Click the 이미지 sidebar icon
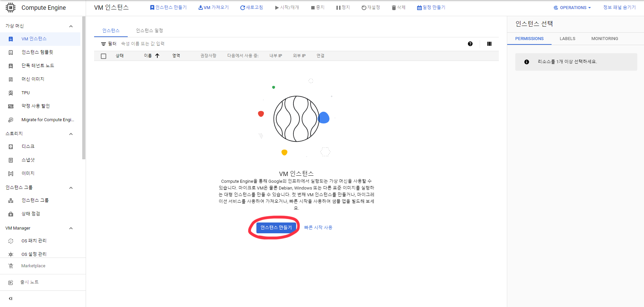644x307 pixels. coord(11,174)
